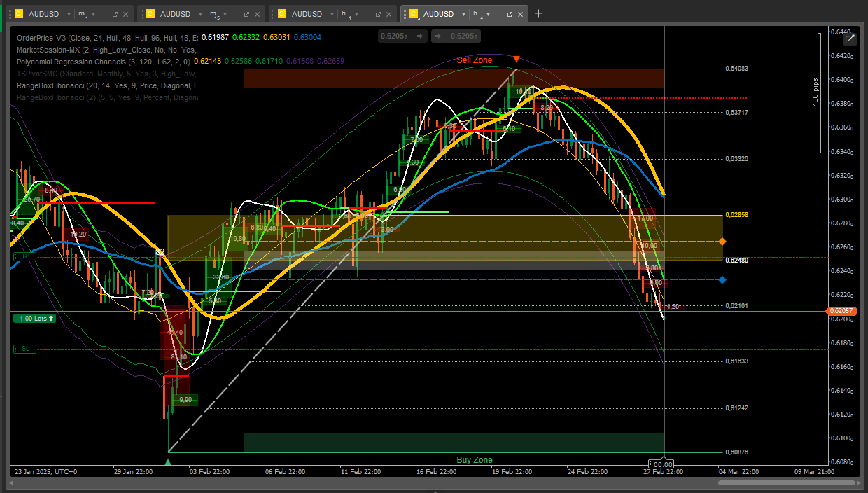Open the pop-out chart icon near price axis
The image size is (868, 493).
pos(850,39)
